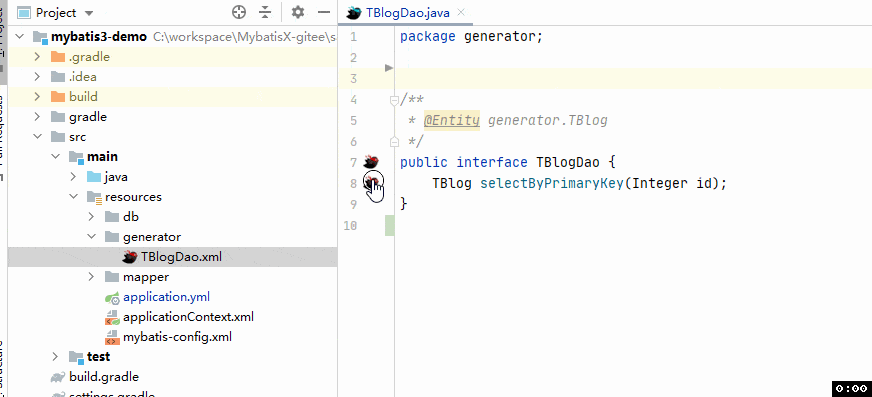Toggle fold marker at comment end line 6

tap(394, 142)
